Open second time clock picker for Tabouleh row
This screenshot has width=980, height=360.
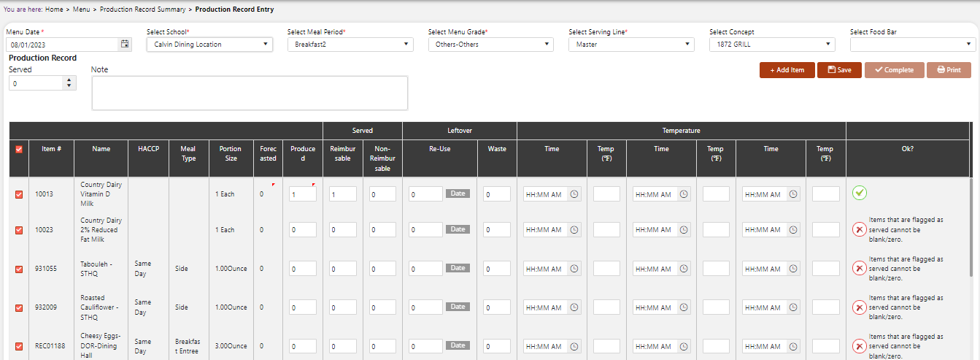click(684, 269)
